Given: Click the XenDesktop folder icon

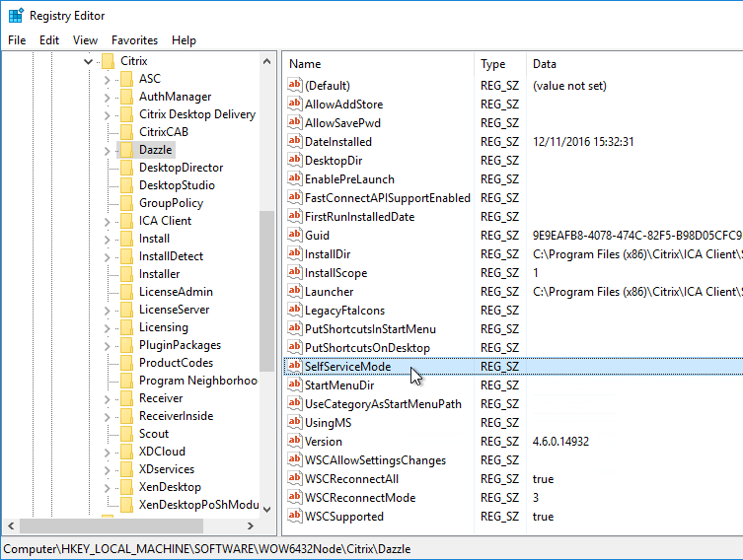Looking at the screenshot, I should pos(126,487).
